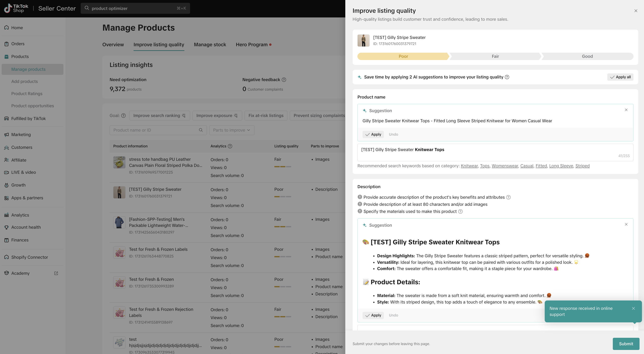Dismiss the Description suggestion box

click(x=626, y=224)
